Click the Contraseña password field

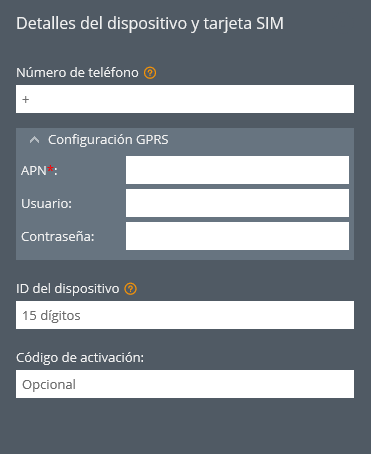coord(237,236)
